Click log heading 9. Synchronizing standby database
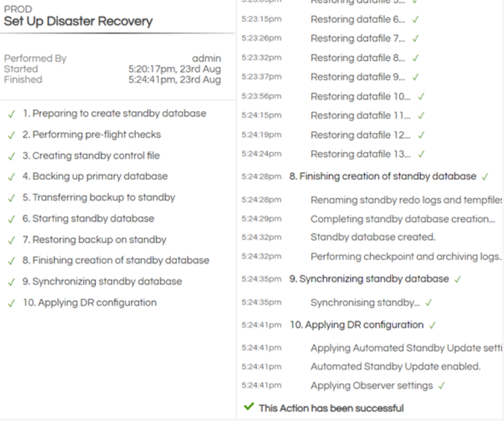Screen dimensions: 504x421 coord(369,279)
